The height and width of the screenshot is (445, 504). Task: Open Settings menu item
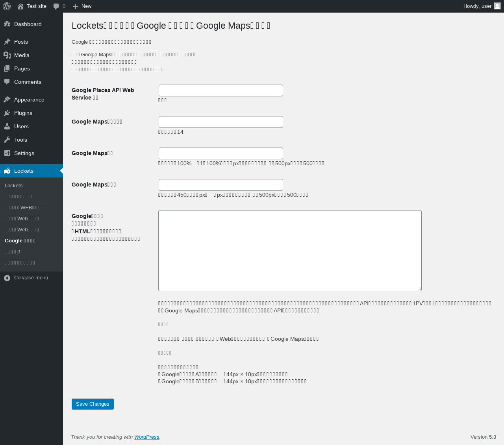(x=31, y=153)
